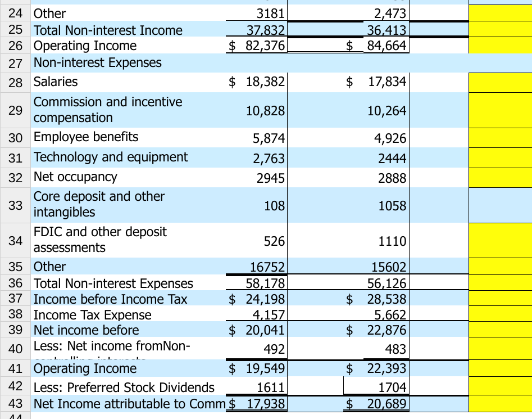Viewport: 532px width, 419px height.
Task: Select the value 2444
Action: [392, 158]
